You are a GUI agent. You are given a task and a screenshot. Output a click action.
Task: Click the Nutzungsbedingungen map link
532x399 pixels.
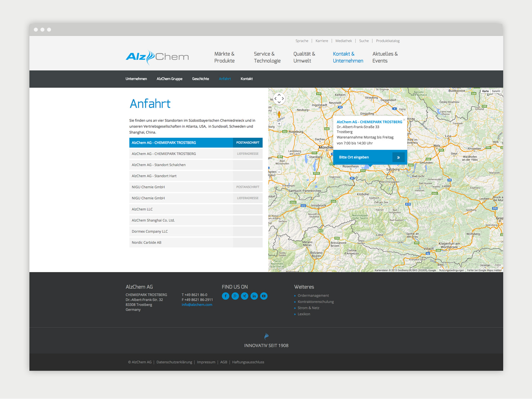[x=452, y=270]
